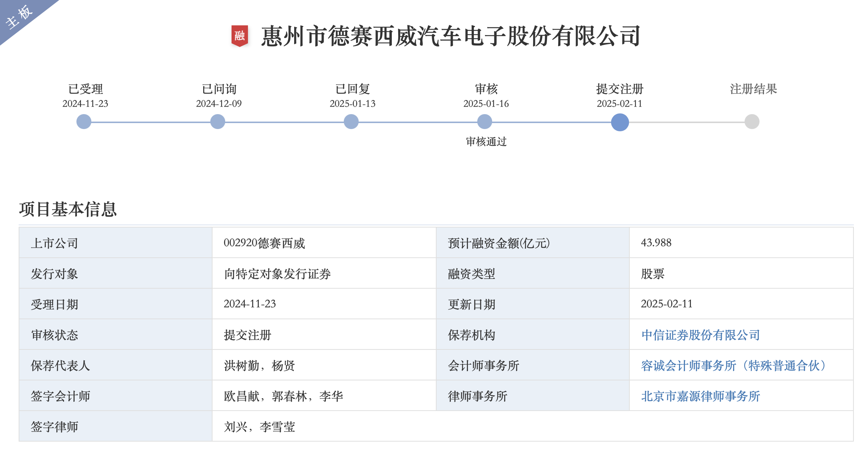The image size is (868, 458).
Task: Click the 保荐代表人 row header
Action: pos(116,365)
